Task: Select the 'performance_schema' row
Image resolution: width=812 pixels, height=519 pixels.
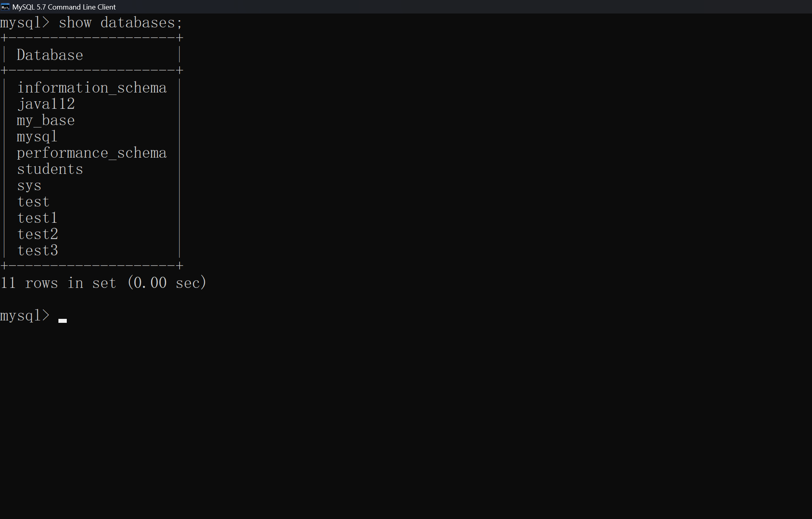Action: click(92, 153)
